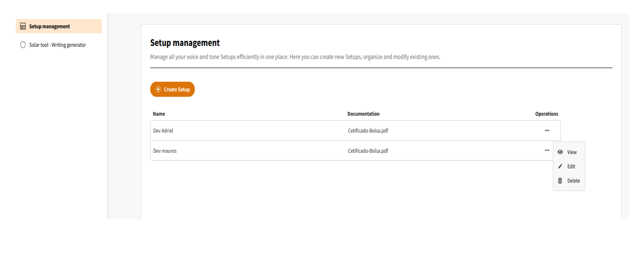
Task: Open Solar tool - Writing generator page
Action: pos(57,45)
